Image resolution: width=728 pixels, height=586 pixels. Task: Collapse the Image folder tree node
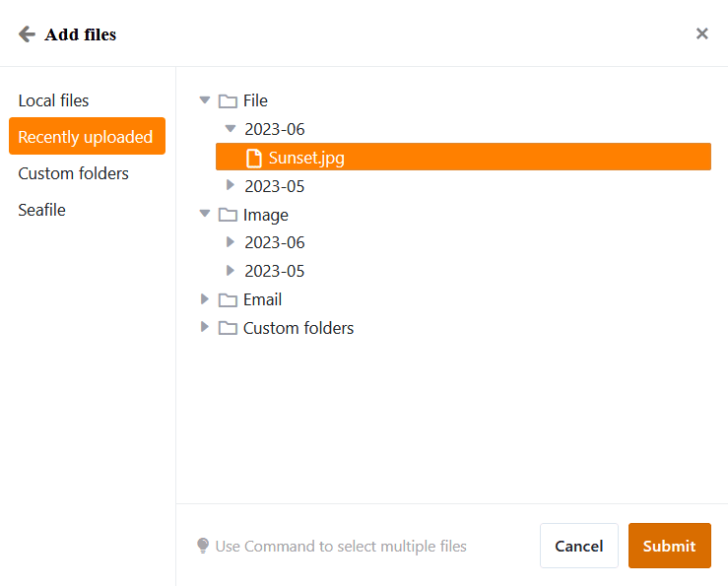[205, 215]
